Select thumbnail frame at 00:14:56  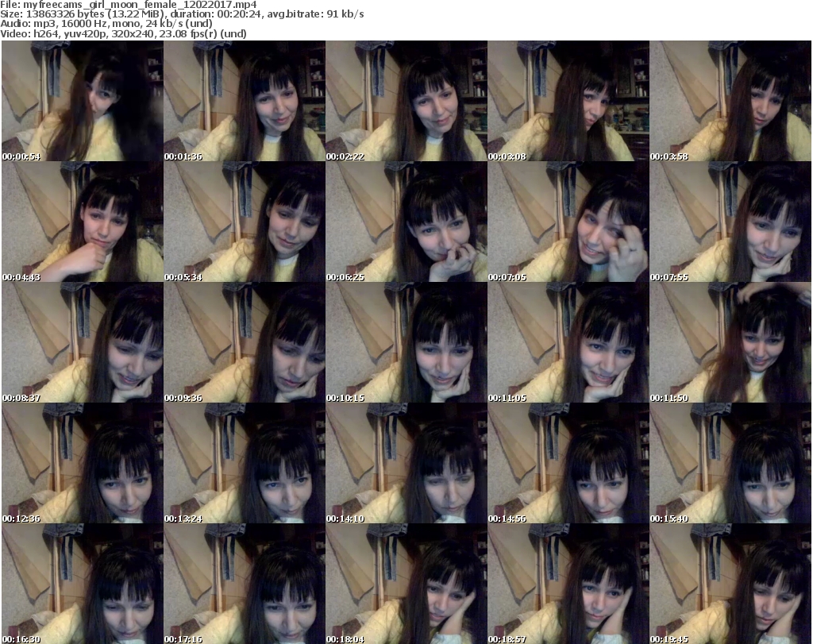coord(568,463)
